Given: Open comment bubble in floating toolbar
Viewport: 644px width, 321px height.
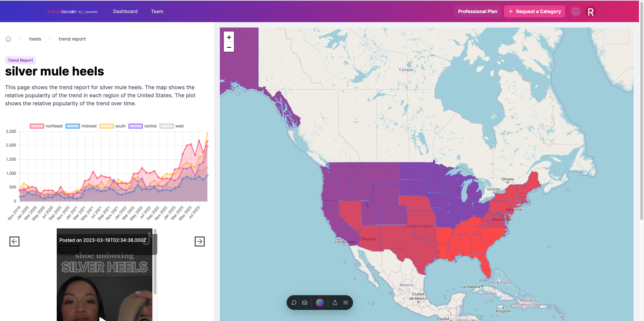Looking at the screenshot, I should click(294, 303).
